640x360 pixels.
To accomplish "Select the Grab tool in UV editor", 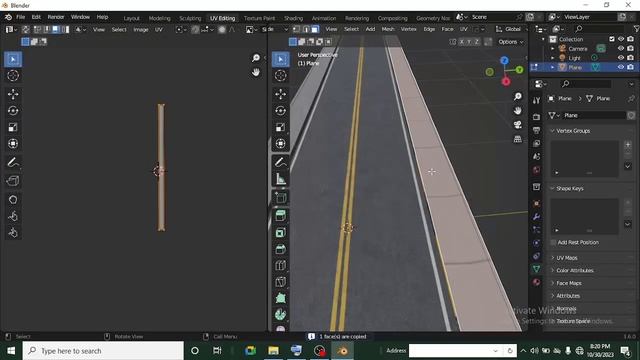I will (13, 200).
